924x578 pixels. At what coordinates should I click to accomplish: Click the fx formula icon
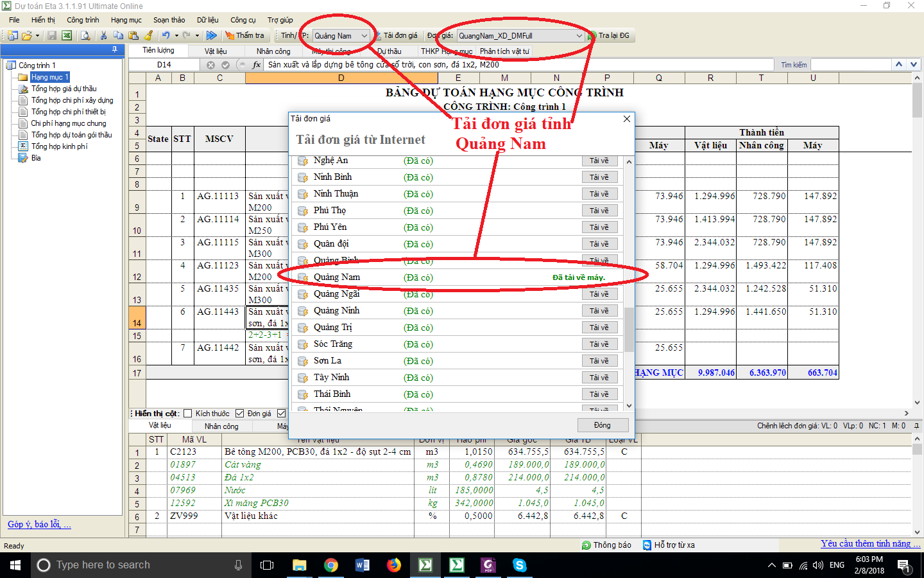point(257,65)
